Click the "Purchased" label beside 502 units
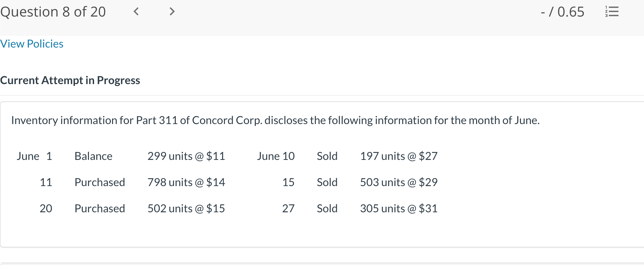Screen dimensions: 644x265 pyautogui.click(x=100, y=208)
